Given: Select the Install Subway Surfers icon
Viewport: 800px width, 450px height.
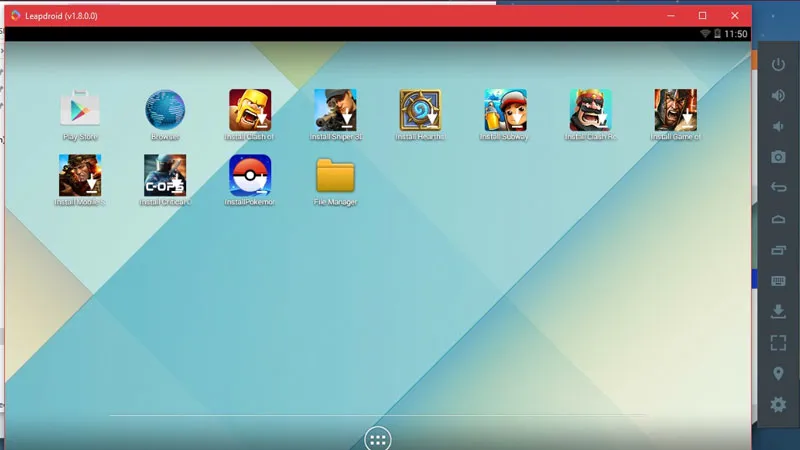Looking at the screenshot, I should [x=505, y=110].
